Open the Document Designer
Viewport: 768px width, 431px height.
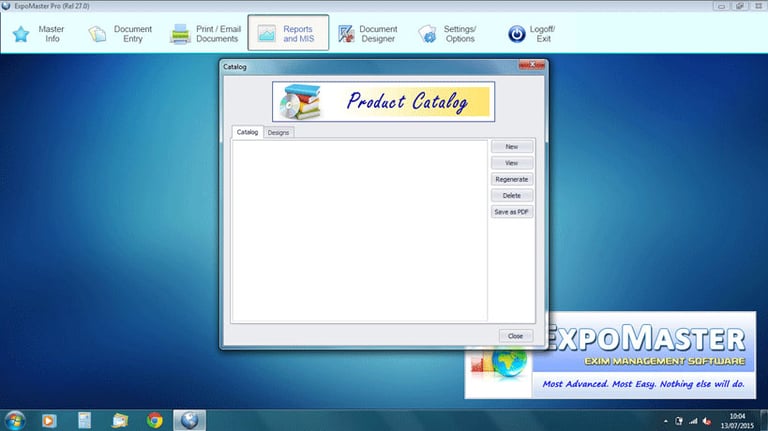click(368, 33)
